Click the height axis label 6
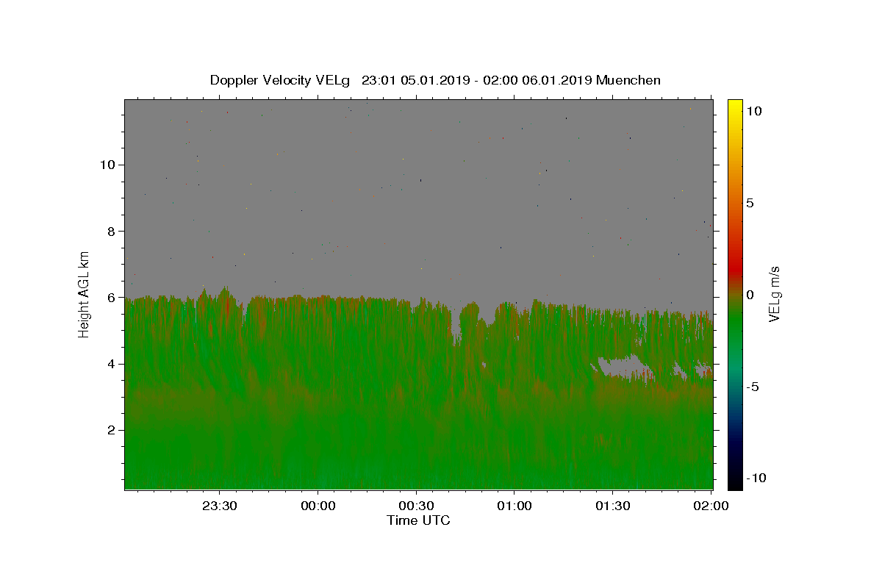The height and width of the screenshot is (588, 882). pos(111,298)
